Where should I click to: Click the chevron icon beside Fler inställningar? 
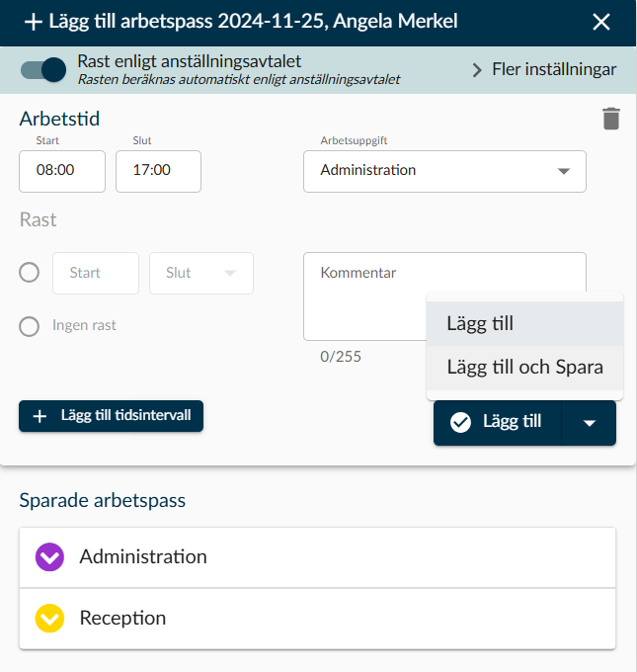[x=477, y=70]
